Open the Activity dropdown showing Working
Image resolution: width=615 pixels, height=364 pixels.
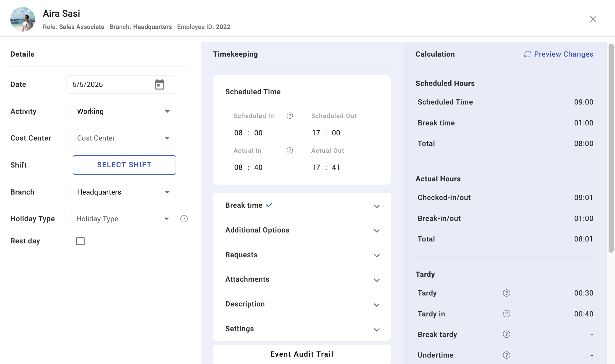(124, 111)
